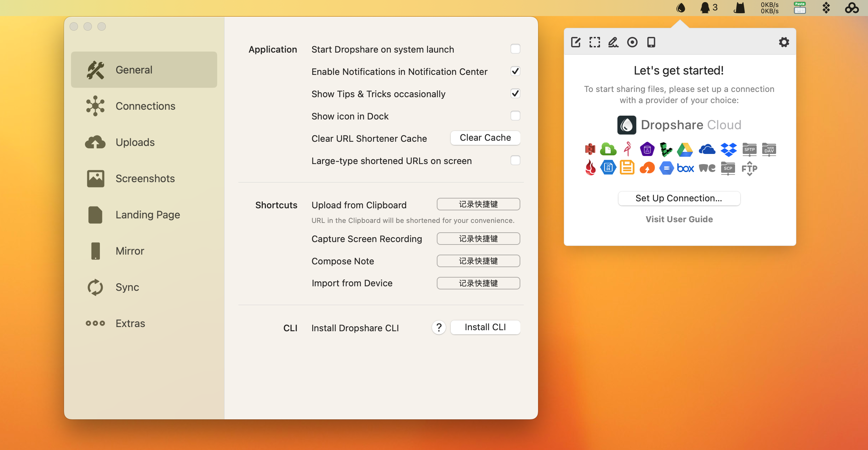Toggle Show icon in Dock checkbox
This screenshot has height=450, width=868.
(515, 116)
